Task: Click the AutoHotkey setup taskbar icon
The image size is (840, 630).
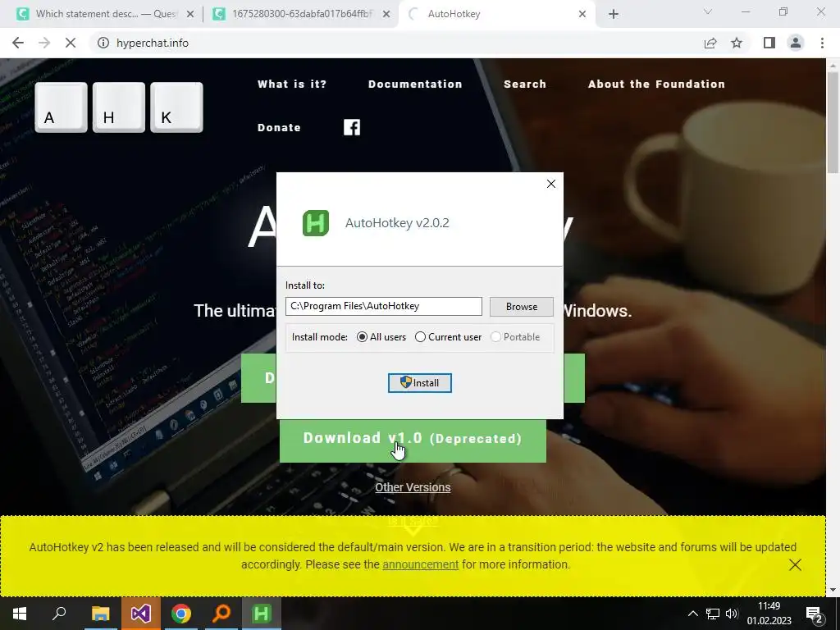Action: pos(262,614)
